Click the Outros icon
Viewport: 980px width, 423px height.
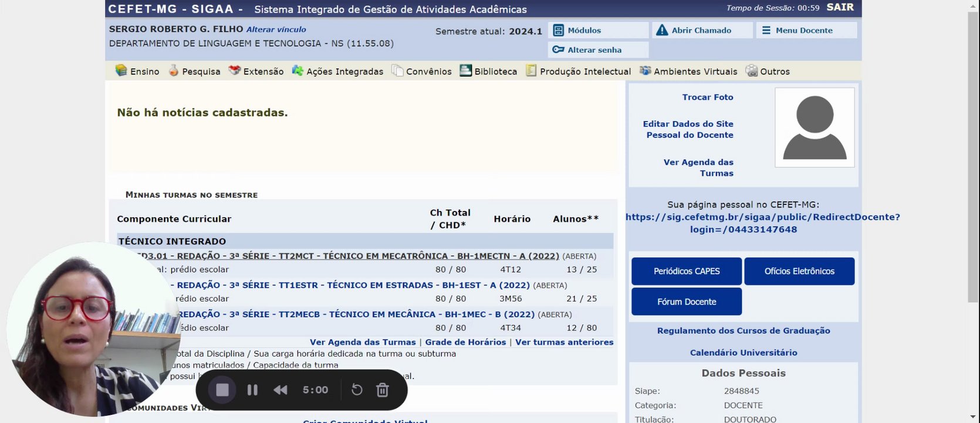coord(751,70)
